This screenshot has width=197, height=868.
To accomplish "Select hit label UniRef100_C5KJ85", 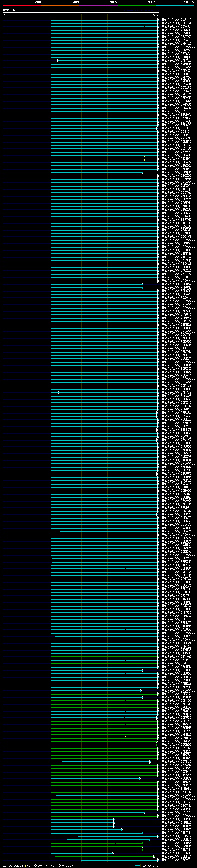I will click(x=177, y=700).
